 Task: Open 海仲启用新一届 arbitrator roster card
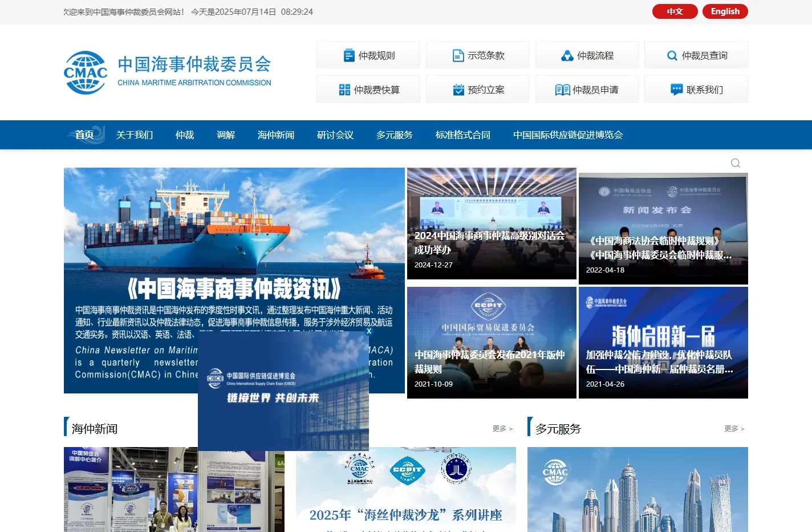[663, 343]
